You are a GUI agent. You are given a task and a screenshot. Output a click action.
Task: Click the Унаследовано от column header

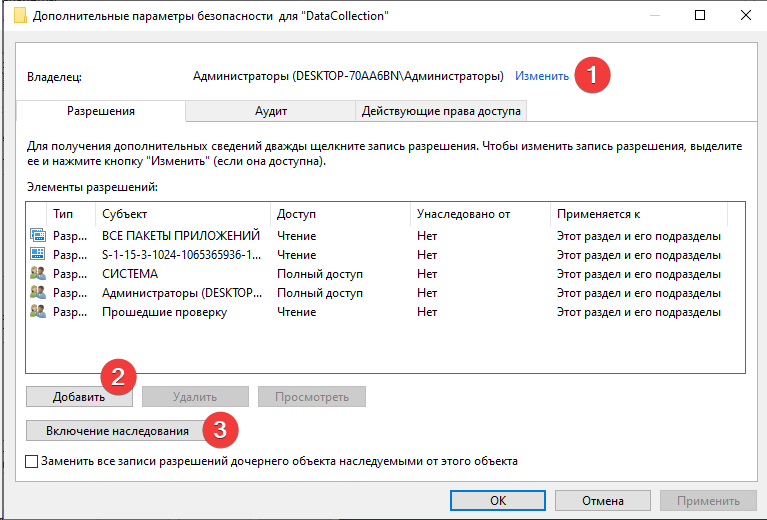(479, 214)
